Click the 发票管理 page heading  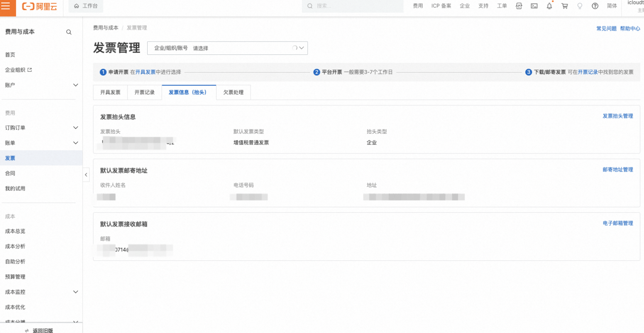point(117,48)
